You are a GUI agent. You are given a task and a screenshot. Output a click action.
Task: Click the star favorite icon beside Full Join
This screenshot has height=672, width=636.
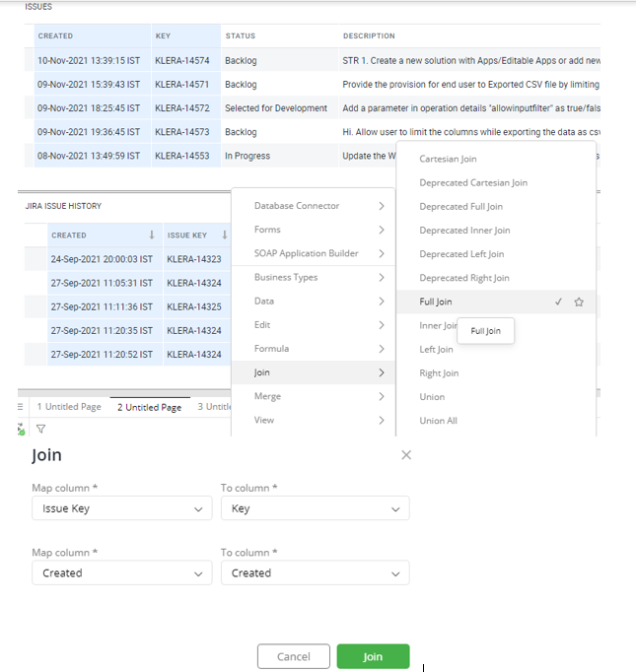click(579, 302)
